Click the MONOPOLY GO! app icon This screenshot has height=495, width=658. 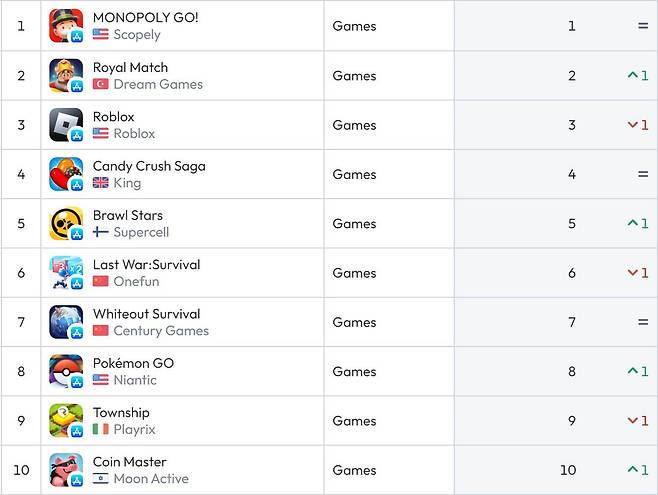point(66,26)
